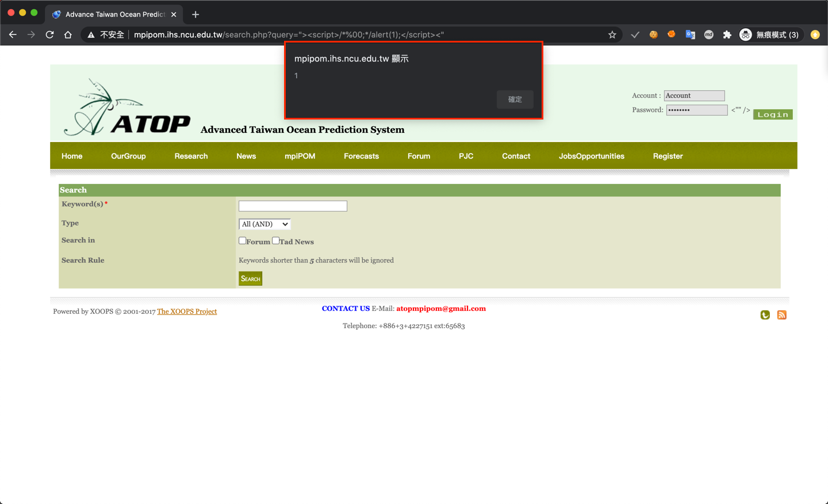Image resolution: width=828 pixels, height=504 pixels.
Task: Open a new tab with the plus icon
Action: pos(195,14)
